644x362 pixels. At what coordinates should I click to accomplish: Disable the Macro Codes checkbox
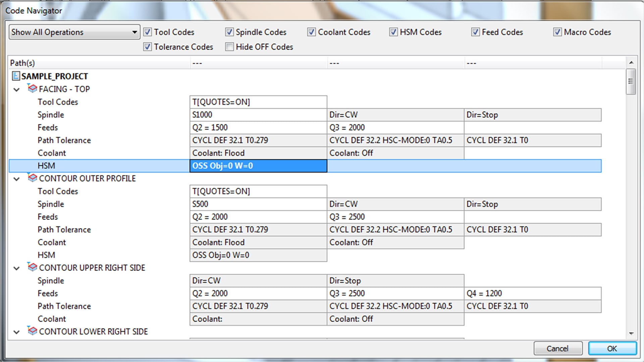tap(557, 32)
